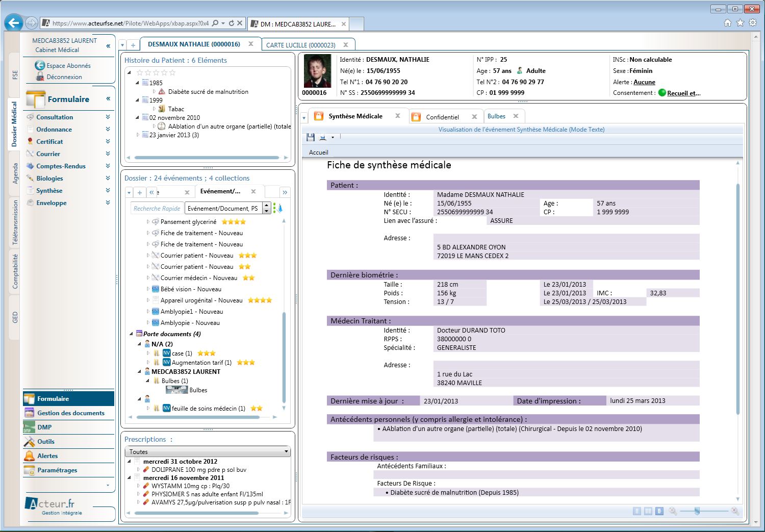Click the browser home icon
The image size is (765, 532).
[x=728, y=23]
